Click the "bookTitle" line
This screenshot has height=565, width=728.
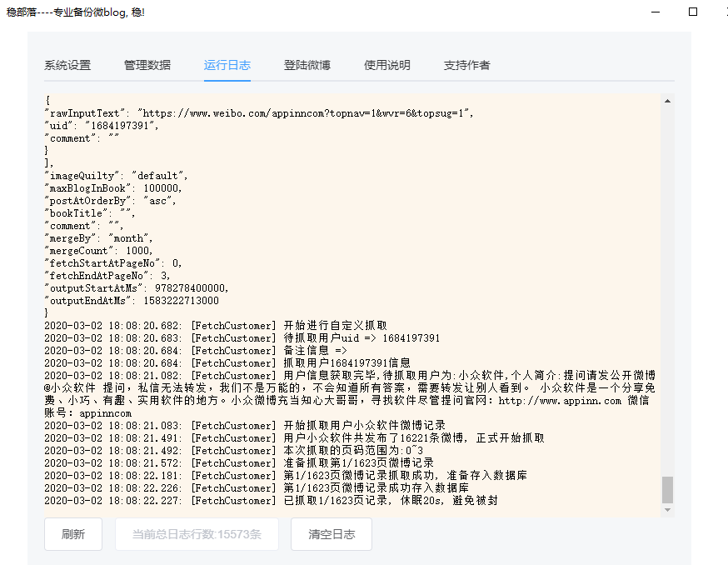90,213
